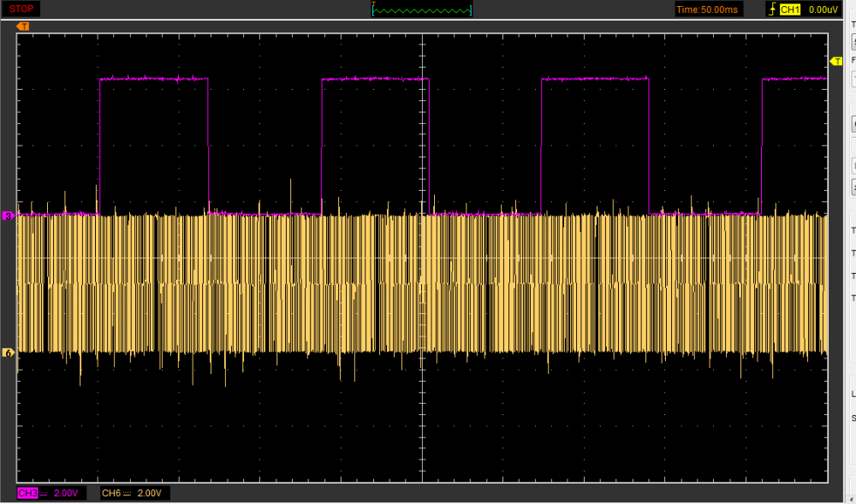Select the partial magenta pulse at right edge

pyautogui.click(x=794, y=79)
